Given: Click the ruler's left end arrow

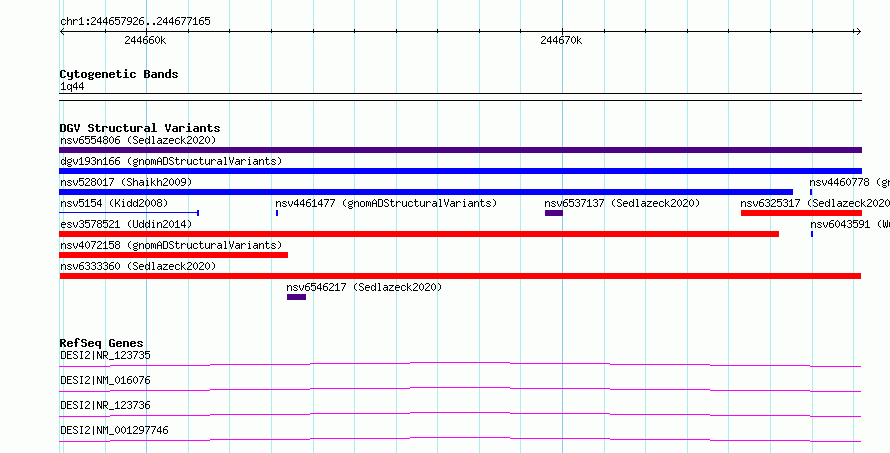Looking at the screenshot, I should point(63,32).
